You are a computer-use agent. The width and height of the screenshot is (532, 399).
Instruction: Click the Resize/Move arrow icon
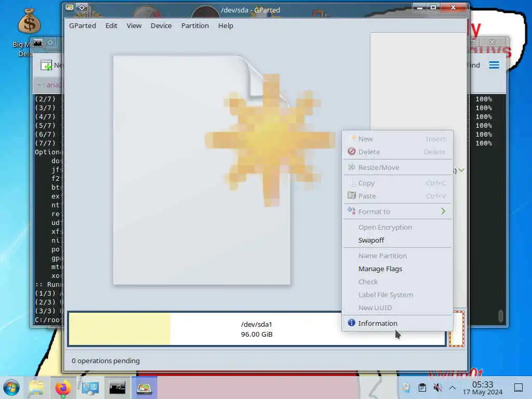coord(352,167)
